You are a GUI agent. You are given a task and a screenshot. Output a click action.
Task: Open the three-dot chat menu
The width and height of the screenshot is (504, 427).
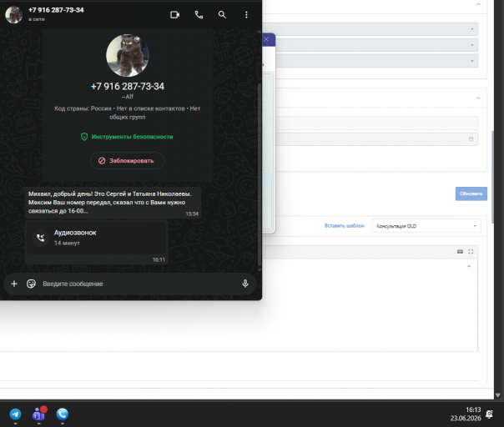(246, 15)
